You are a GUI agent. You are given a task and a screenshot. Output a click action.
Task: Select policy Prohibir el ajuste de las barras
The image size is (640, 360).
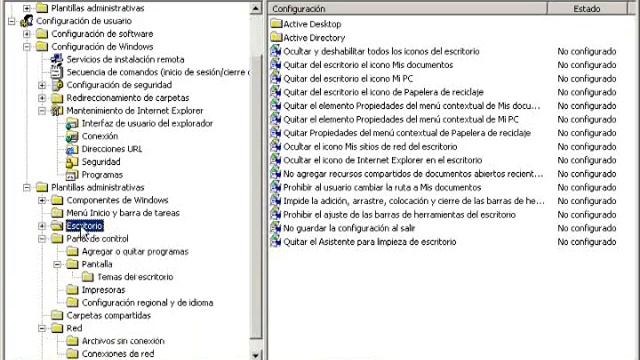click(399, 214)
